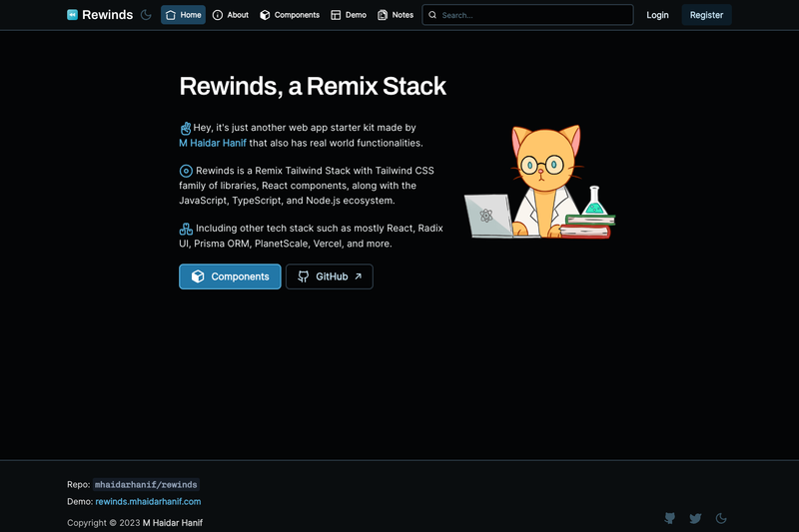Open the rewinds.mhaidarhanif.com demo link
Viewport: 799px width, 532px height.
coord(148,501)
